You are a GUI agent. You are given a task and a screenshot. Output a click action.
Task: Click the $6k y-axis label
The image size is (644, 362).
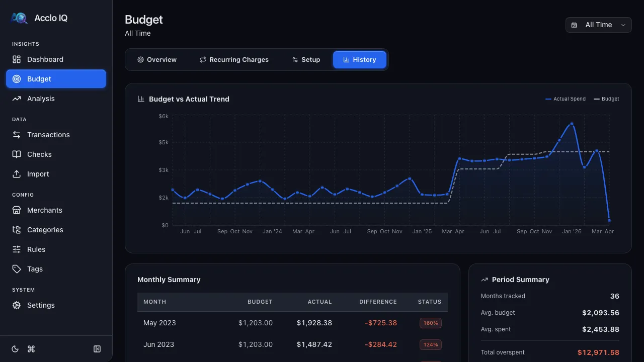[x=164, y=116]
